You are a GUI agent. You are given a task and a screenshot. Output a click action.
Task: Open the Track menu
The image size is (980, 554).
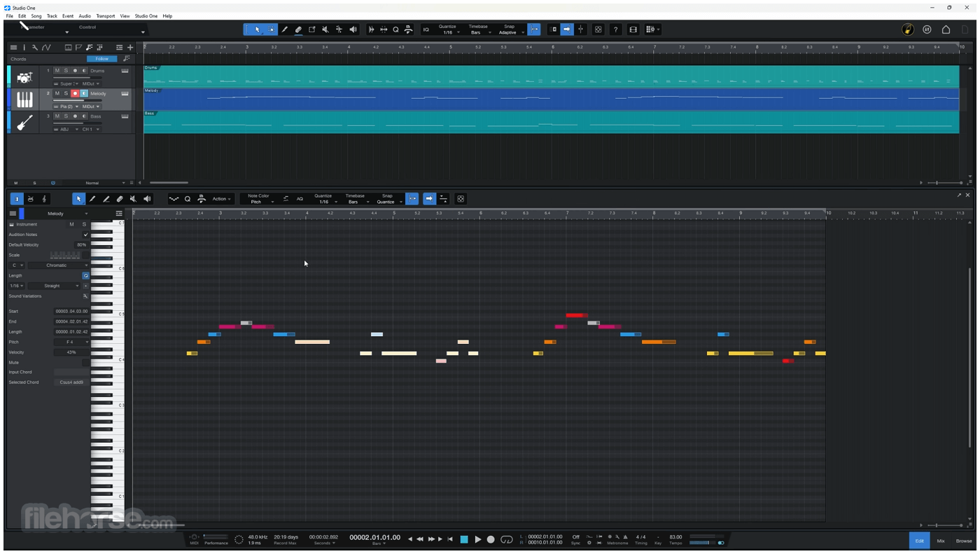click(52, 16)
